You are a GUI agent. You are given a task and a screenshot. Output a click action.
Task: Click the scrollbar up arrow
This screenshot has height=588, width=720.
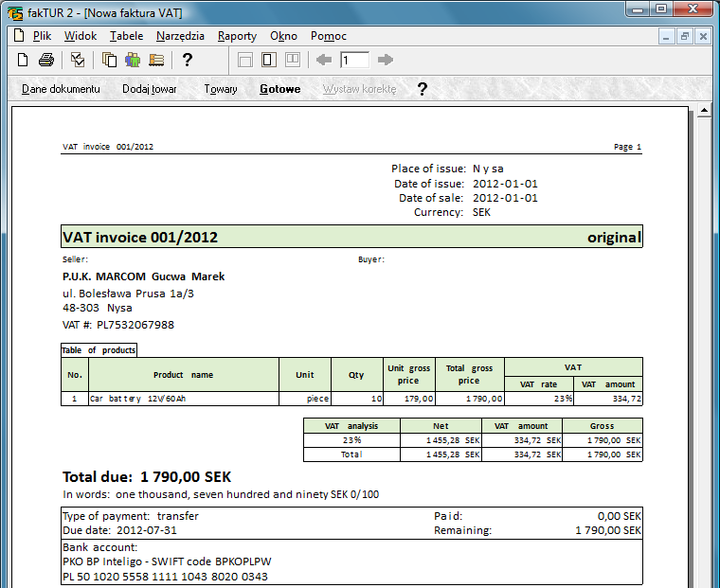tap(704, 110)
